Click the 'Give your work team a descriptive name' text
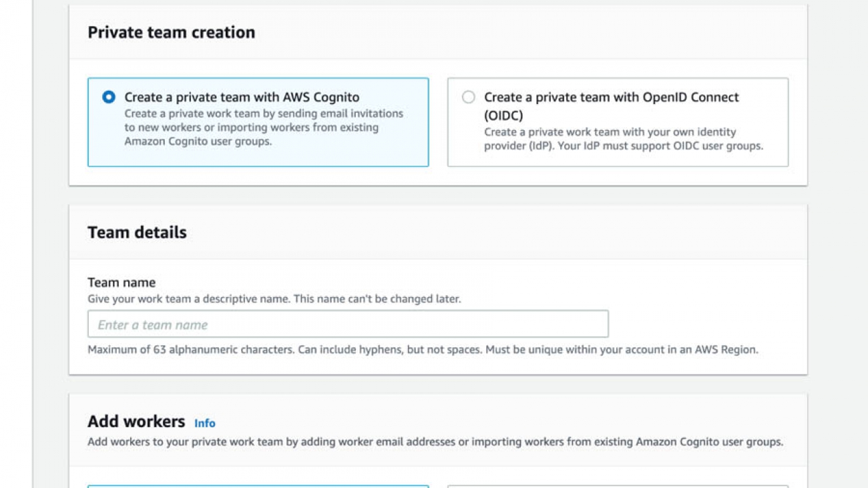Viewport: 868px width, 488px height. (274, 299)
